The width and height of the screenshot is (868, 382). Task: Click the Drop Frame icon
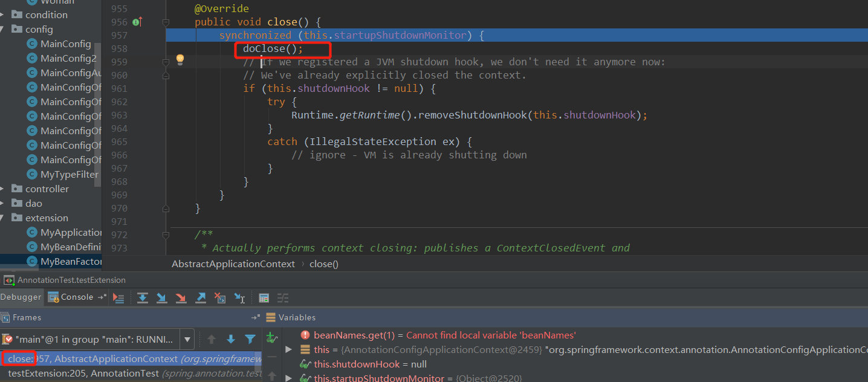click(220, 297)
